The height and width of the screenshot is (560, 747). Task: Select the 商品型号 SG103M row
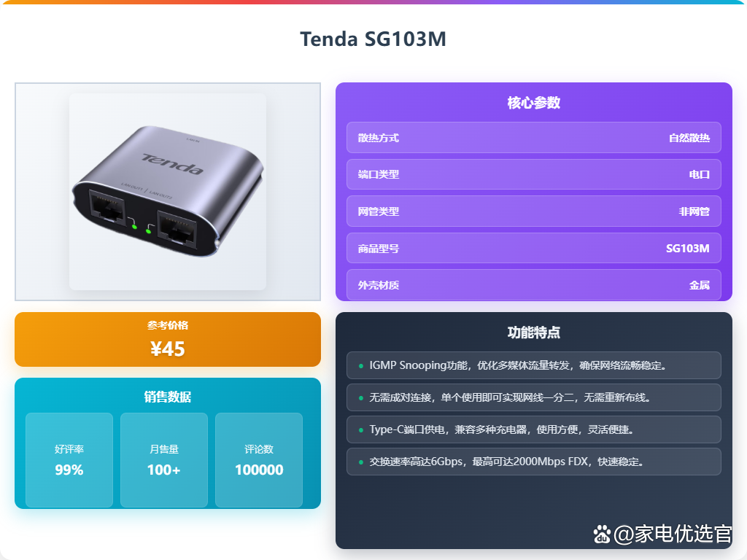533,248
